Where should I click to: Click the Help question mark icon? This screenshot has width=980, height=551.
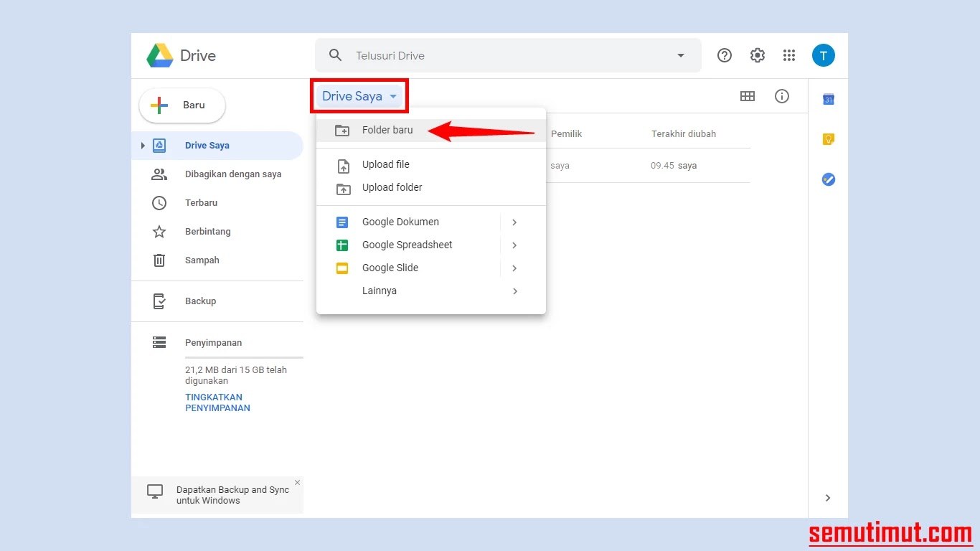coord(725,55)
